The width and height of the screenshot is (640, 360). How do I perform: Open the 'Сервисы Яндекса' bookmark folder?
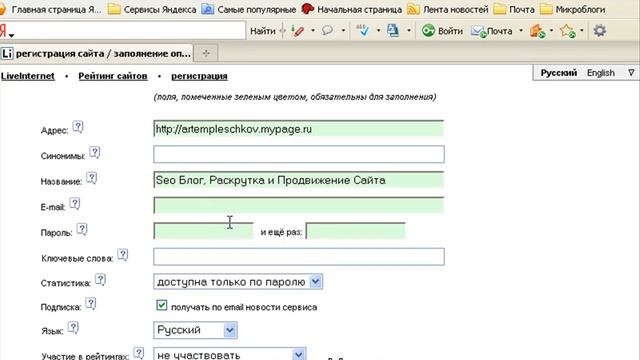152,9
